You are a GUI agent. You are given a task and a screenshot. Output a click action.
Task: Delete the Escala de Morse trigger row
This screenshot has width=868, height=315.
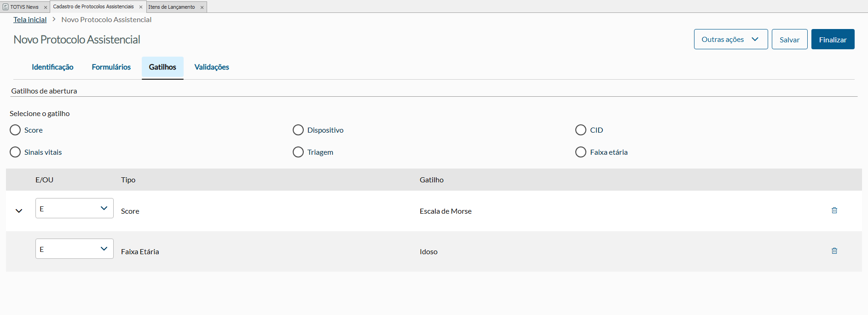pos(834,210)
